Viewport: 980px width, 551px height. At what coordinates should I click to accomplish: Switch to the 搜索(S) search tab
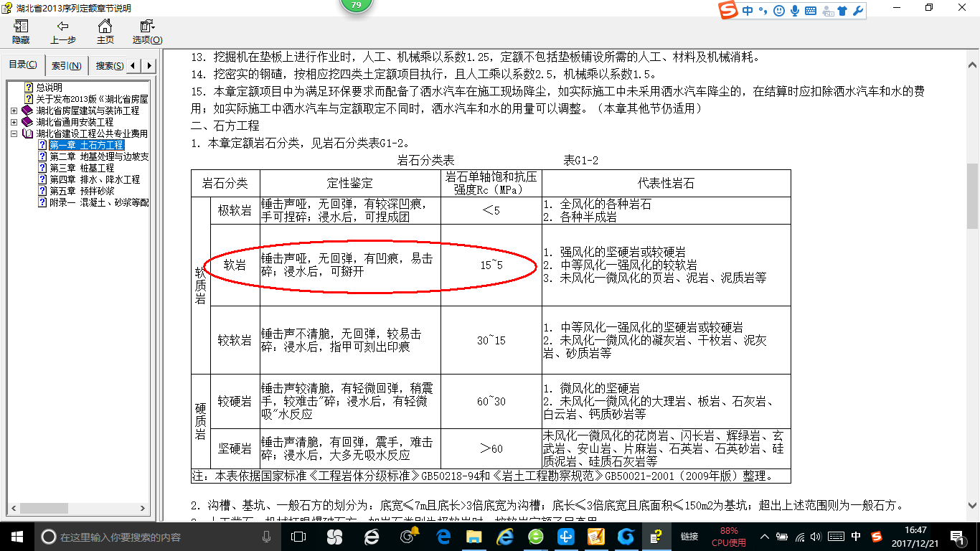click(x=109, y=66)
